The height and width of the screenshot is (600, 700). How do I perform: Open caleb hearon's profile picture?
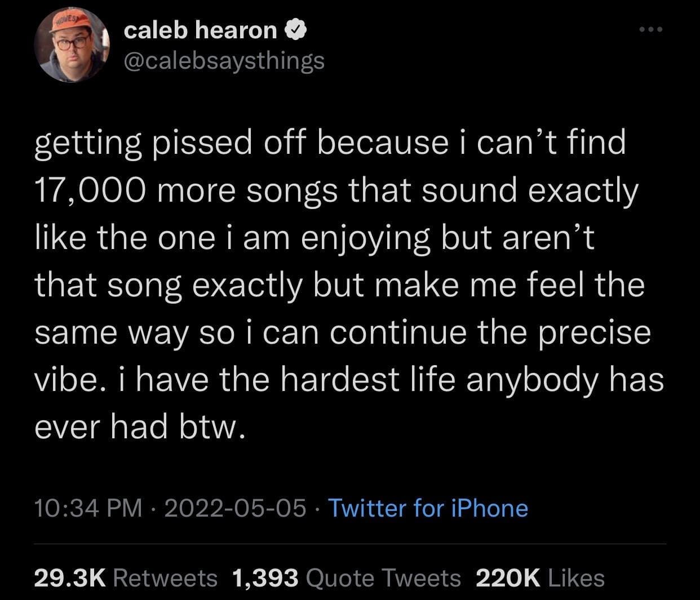[x=72, y=47]
